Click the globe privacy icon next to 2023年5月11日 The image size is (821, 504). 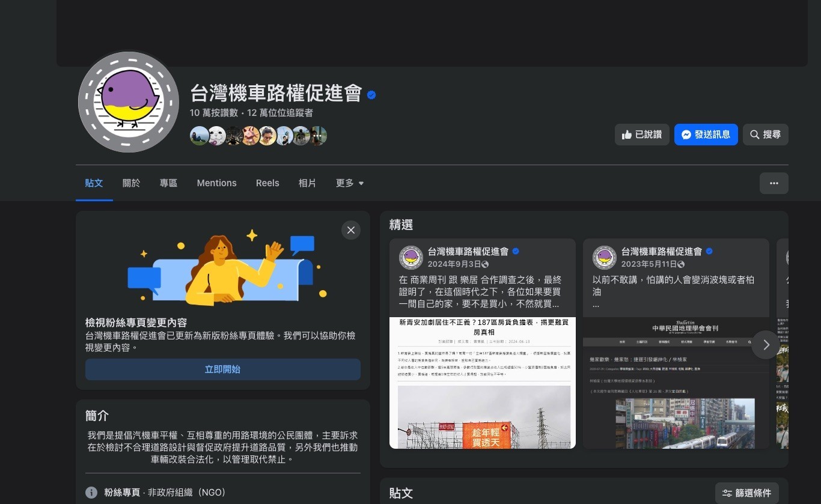point(682,264)
